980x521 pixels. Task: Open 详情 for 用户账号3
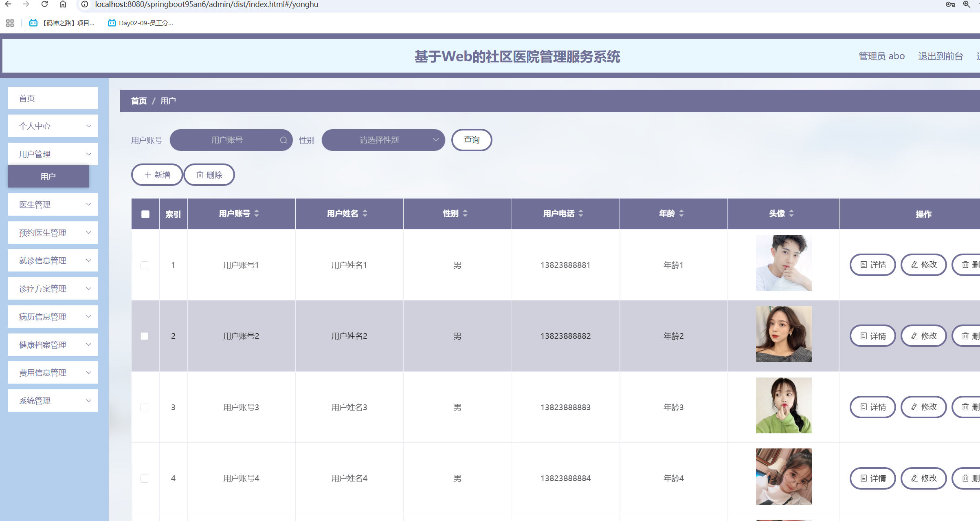pyautogui.click(x=873, y=407)
